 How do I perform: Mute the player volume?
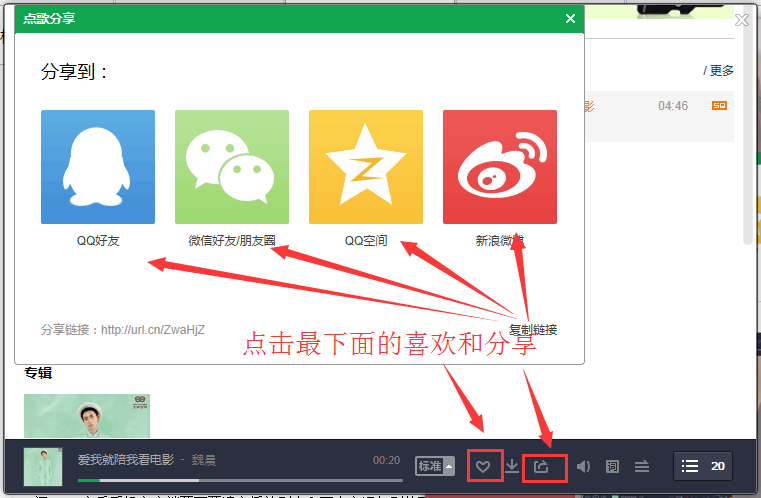[x=583, y=466]
